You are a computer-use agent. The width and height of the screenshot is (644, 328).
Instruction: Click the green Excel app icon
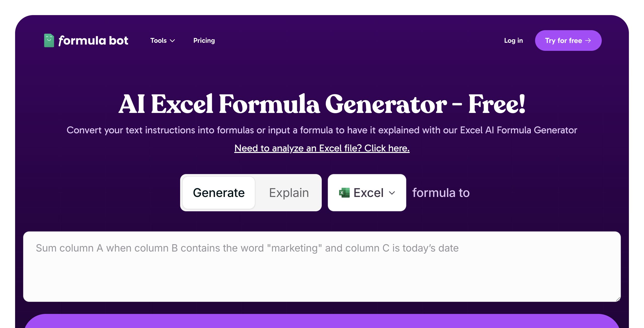click(x=344, y=193)
